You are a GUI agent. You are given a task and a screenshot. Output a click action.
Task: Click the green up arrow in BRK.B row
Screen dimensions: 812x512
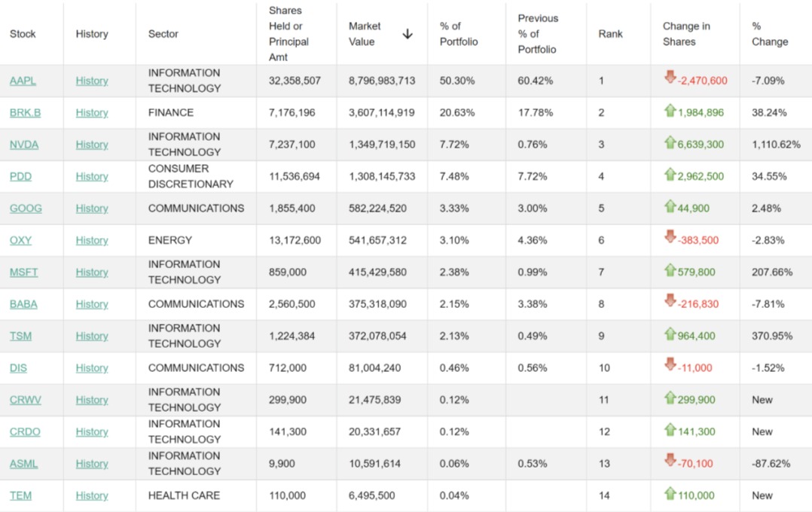[670, 111]
